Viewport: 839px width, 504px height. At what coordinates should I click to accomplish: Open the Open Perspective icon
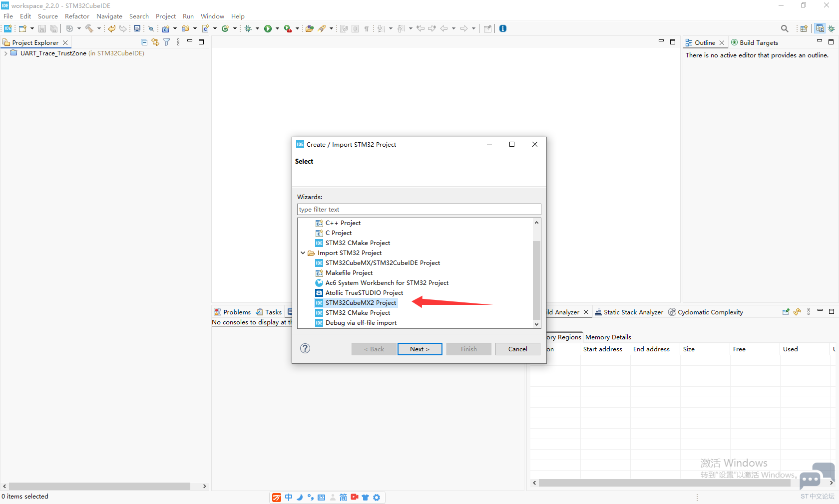point(804,28)
